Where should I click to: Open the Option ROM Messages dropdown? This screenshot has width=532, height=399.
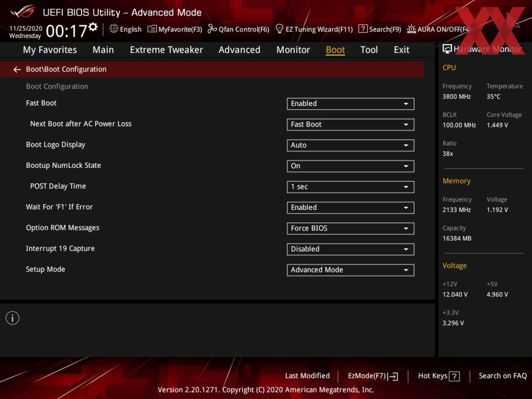350,228
